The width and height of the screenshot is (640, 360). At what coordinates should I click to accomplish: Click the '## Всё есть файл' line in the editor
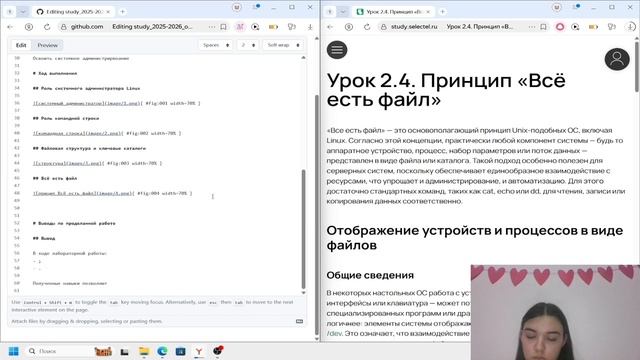tap(55, 178)
